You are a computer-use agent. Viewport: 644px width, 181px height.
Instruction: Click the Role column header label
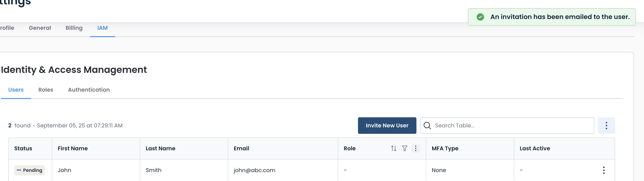coord(350,148)
